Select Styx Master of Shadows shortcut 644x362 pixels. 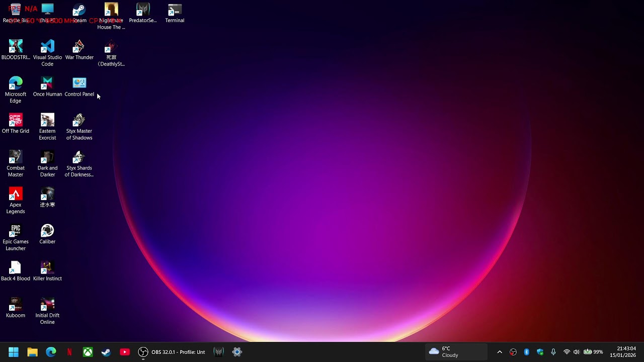[79, 127]
